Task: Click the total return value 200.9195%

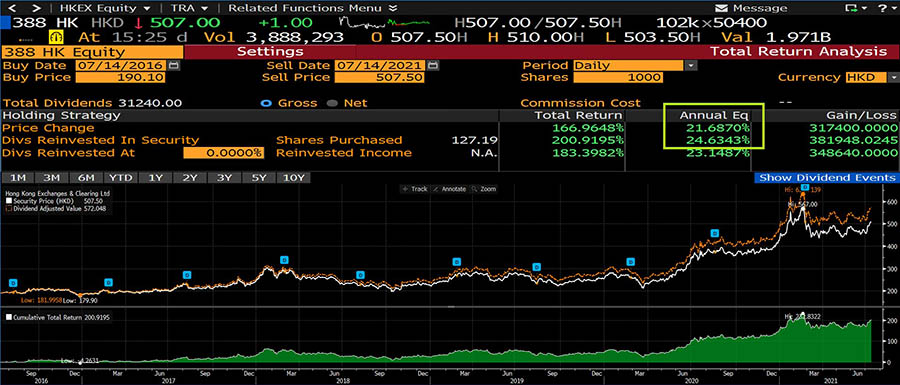Action: tap(587, 141)
